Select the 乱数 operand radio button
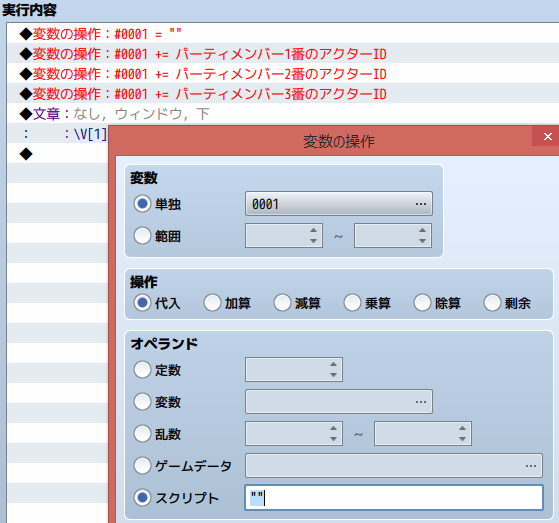This screenshot has width=559, height=523. (x=142, y=434)
